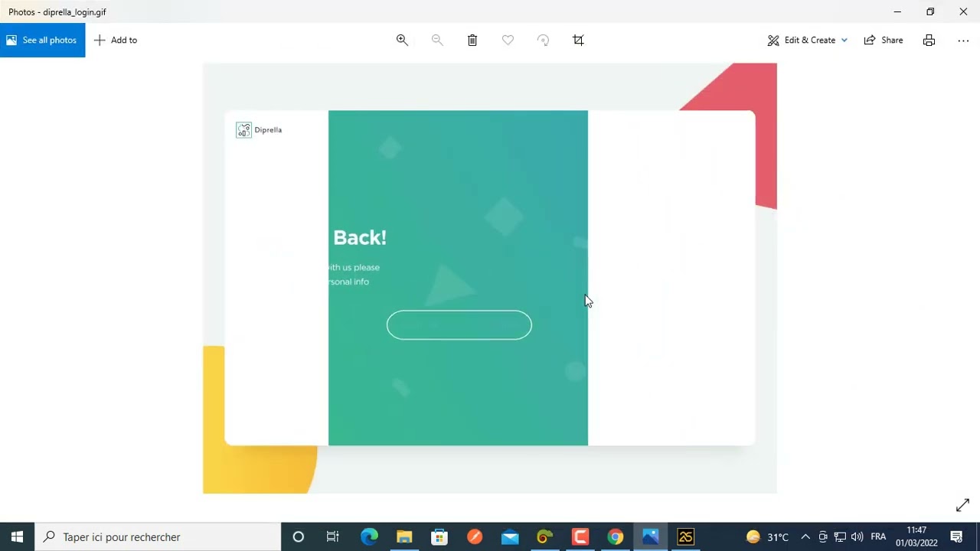Enter fullscreen with the diagonal arrows icon
Image resolution: width=980 pixels, height=551 pixels.
pos(962,505)
